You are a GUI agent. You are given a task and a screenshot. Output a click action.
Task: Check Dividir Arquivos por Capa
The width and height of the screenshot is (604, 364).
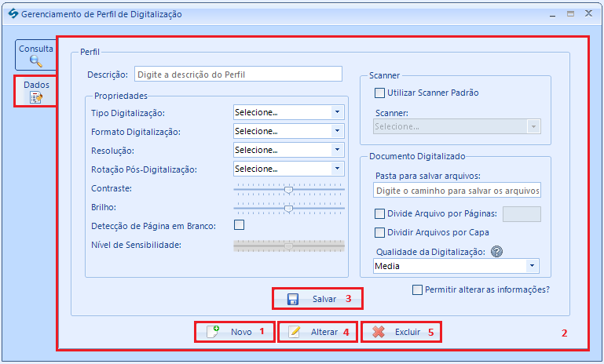point(380,232)
